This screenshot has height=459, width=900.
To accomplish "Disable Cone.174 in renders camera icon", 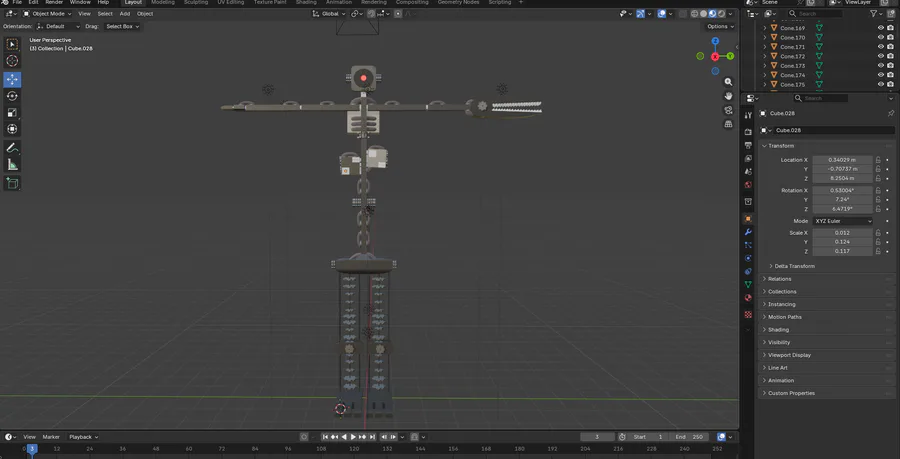I will (890, 75).
